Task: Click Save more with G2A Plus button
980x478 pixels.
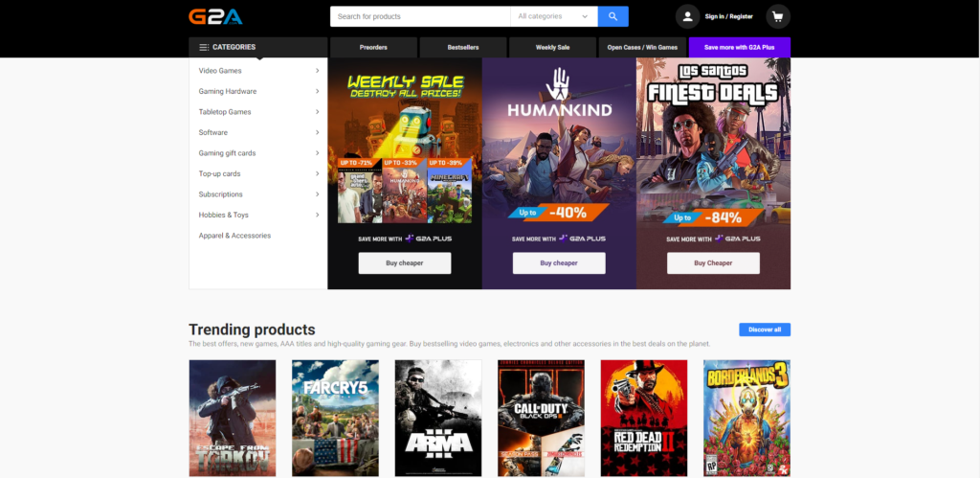Action: (740, 47)
